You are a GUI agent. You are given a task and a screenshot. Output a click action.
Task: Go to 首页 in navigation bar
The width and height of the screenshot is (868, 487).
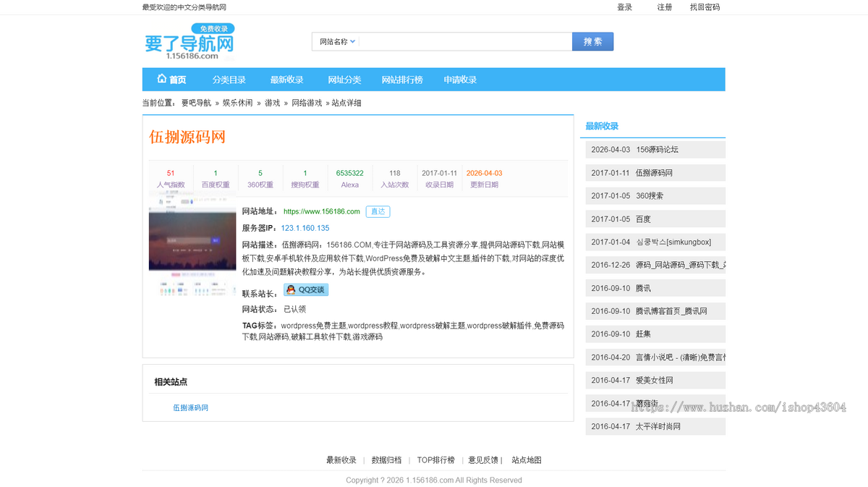tap(178, 80)
